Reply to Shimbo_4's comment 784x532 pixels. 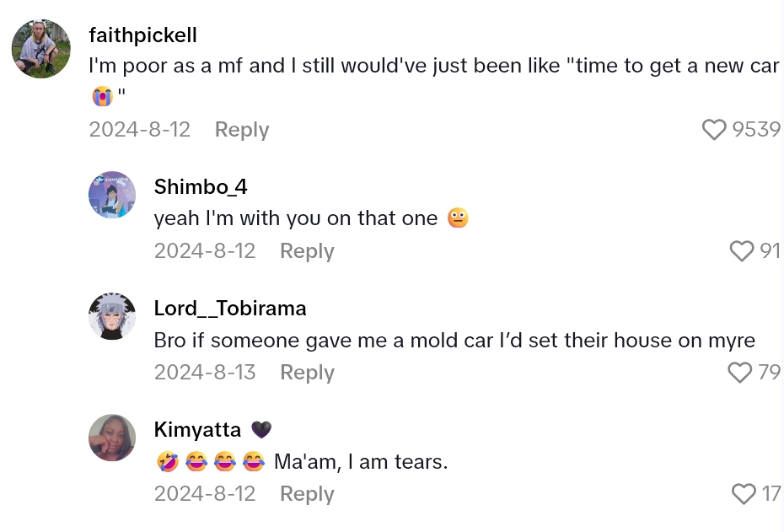[307, 251]
